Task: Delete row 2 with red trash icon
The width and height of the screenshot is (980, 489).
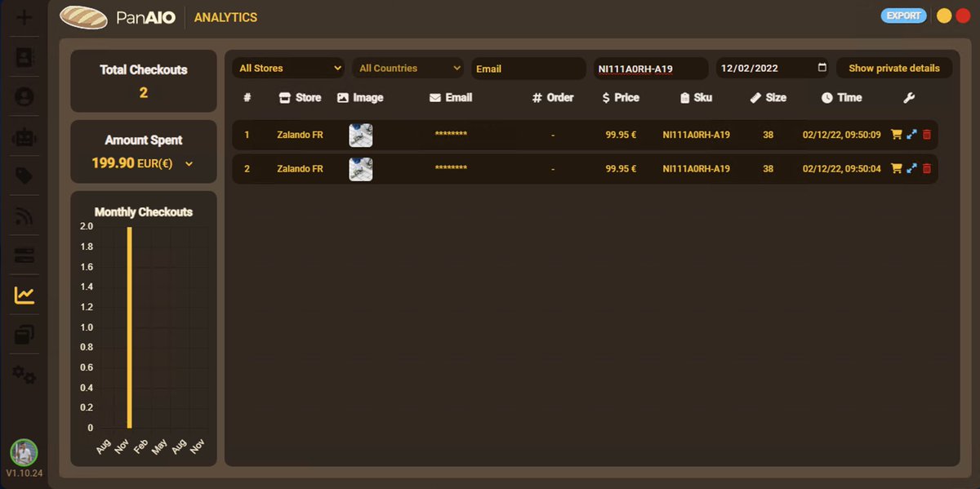Action: (927, 169)
